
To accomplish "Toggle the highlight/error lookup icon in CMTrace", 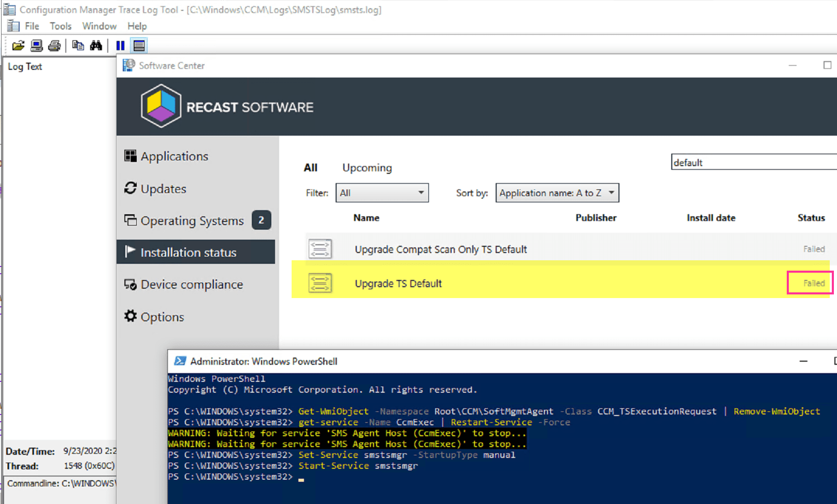I will (139, 46).
